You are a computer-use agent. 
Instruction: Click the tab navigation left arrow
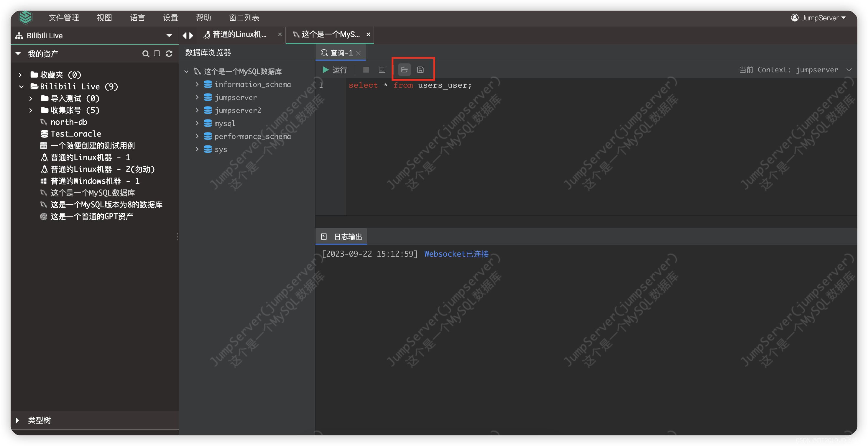(184, 35)
